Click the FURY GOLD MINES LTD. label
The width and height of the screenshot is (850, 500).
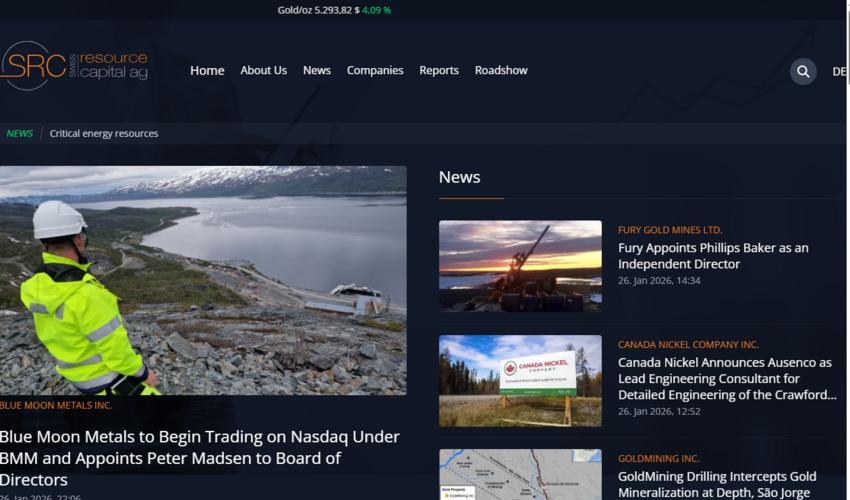(669, 230)
